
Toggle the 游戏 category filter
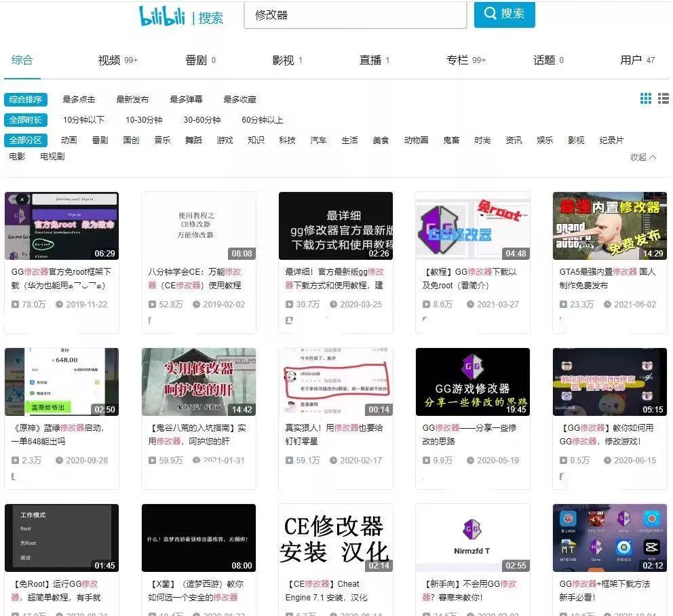224,140
